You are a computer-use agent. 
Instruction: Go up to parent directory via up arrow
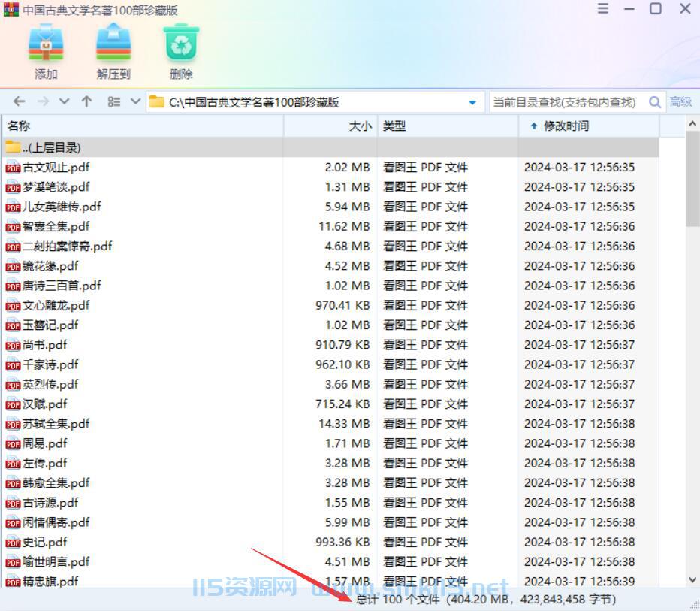pyautogui.click(x=86, y=101)
